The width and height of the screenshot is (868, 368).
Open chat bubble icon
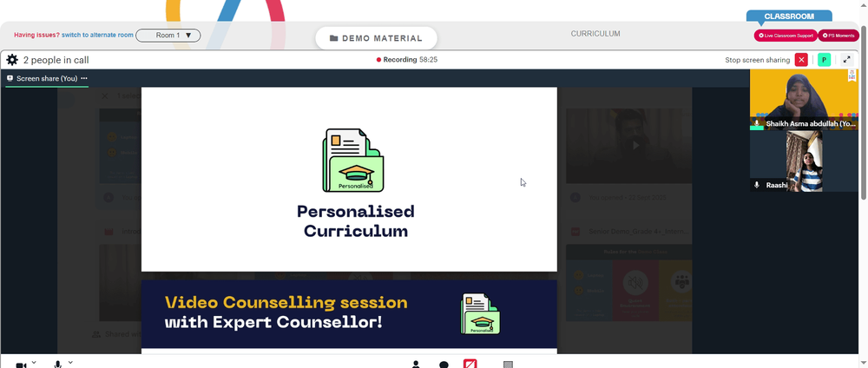(x=444, y=365)
